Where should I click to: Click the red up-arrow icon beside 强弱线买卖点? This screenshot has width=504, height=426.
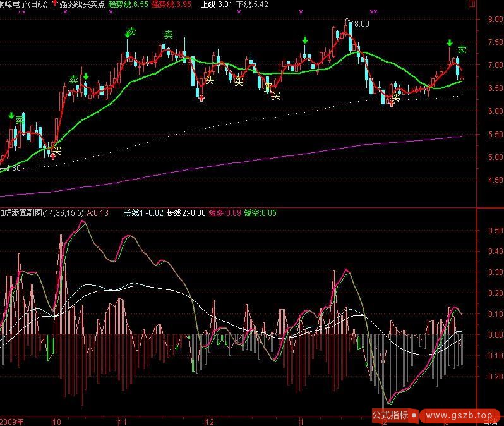click(x=54, y=4)
